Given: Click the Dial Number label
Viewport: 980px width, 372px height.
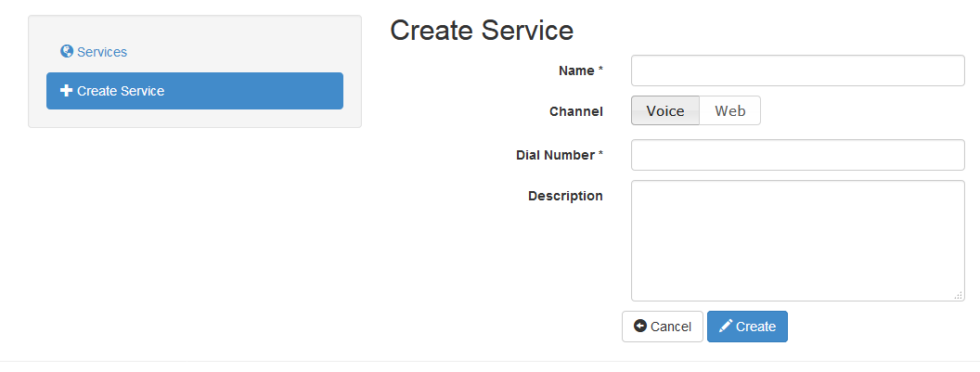Looking at the screenshot, I should click(x=556, y=155).
